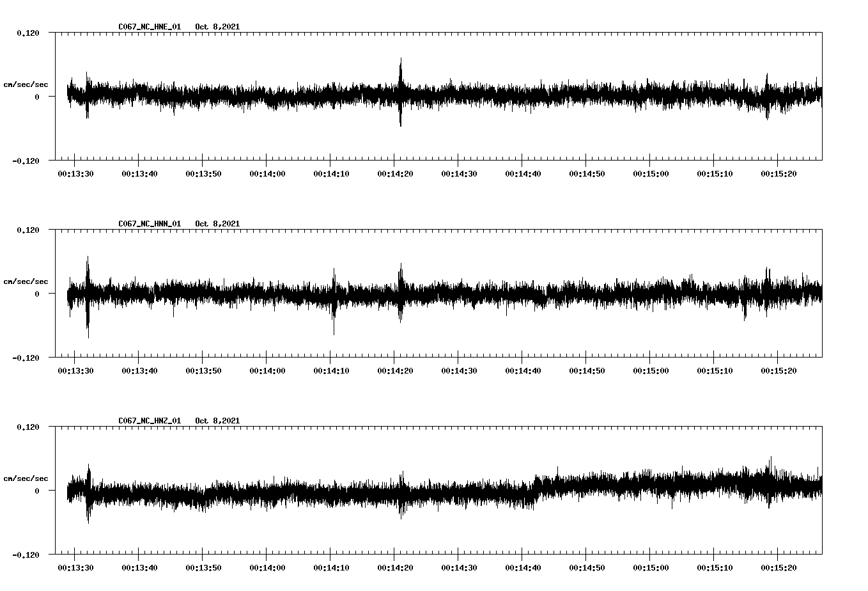This screenshot has height=591, width=868.
Task: Click the 00:15:10 time label under HNE plot
Action: coord(715,174)
